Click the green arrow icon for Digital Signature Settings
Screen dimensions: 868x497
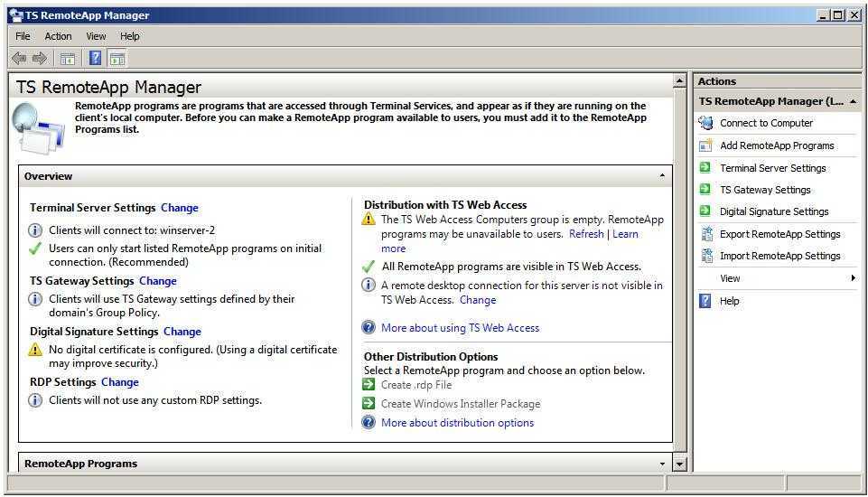[x=705, y=211]
